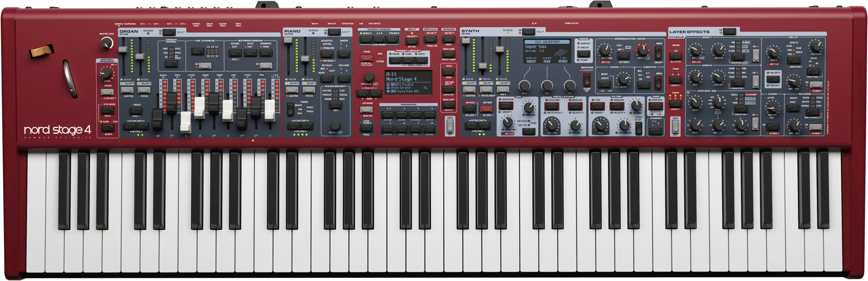Enable the Vib/Chorus On switch
Image resolution: width=868 pixels, height=281 pixels.
click(205, 65)
